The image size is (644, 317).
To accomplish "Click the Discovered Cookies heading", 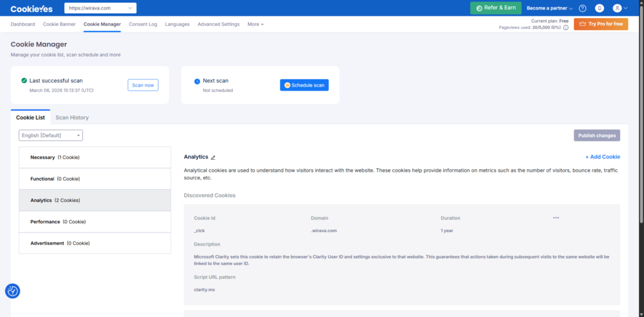I will point(209,196).
